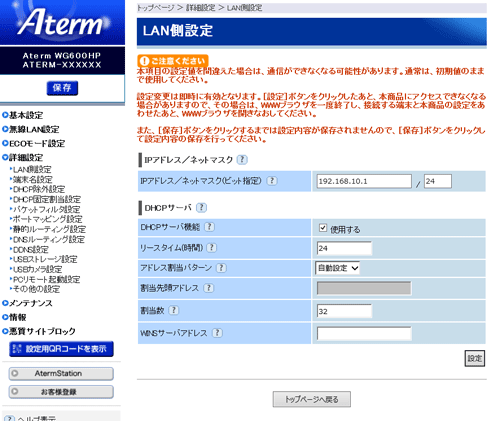Open 端末名設定 in sidebar
This screenshot has height=421, width=500.
tap(32, 179)
